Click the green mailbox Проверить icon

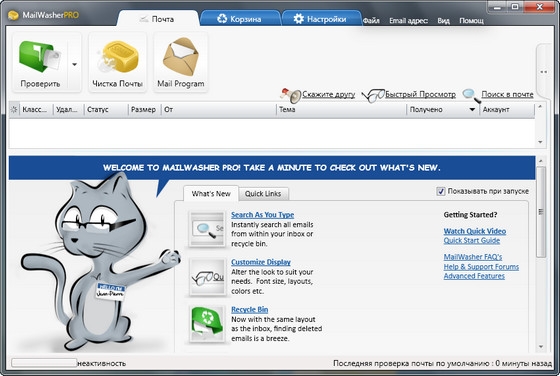[x=40, y=57]
